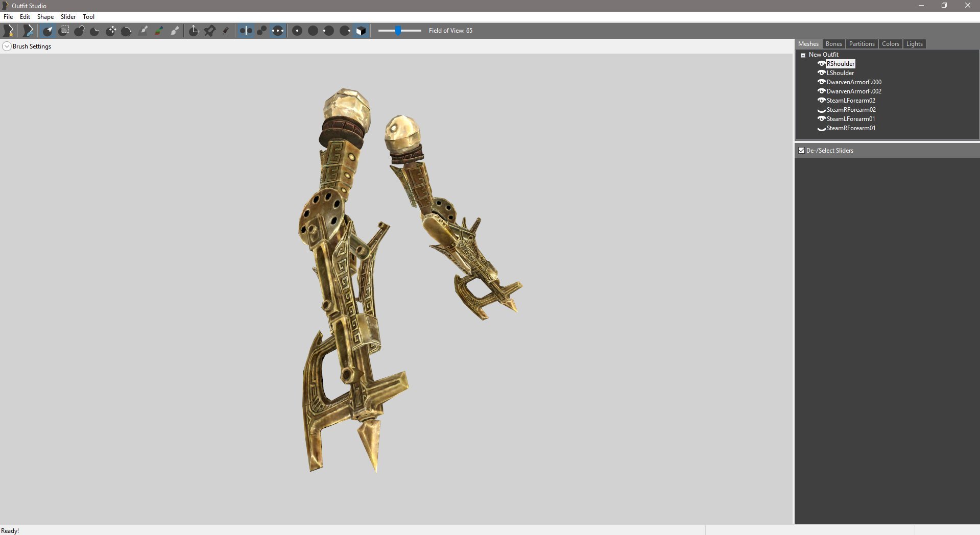Activate the Transform tool icon
The height and width of the screenshot is (535, 980).
[x=194, y=31]
